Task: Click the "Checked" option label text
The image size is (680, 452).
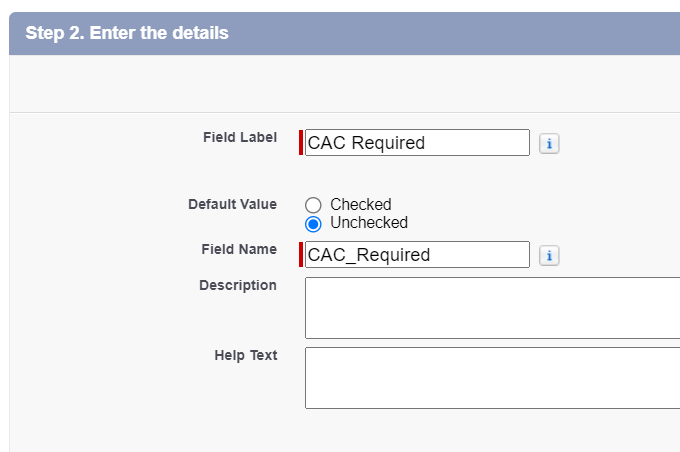Action: point(361,204)
